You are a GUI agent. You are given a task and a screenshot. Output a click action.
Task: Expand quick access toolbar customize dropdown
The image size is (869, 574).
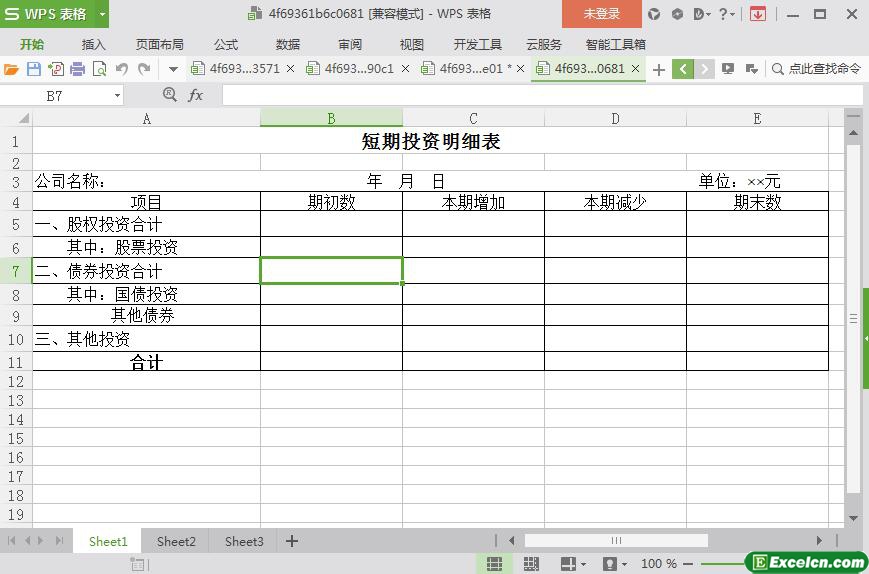[x=173, y=69]
